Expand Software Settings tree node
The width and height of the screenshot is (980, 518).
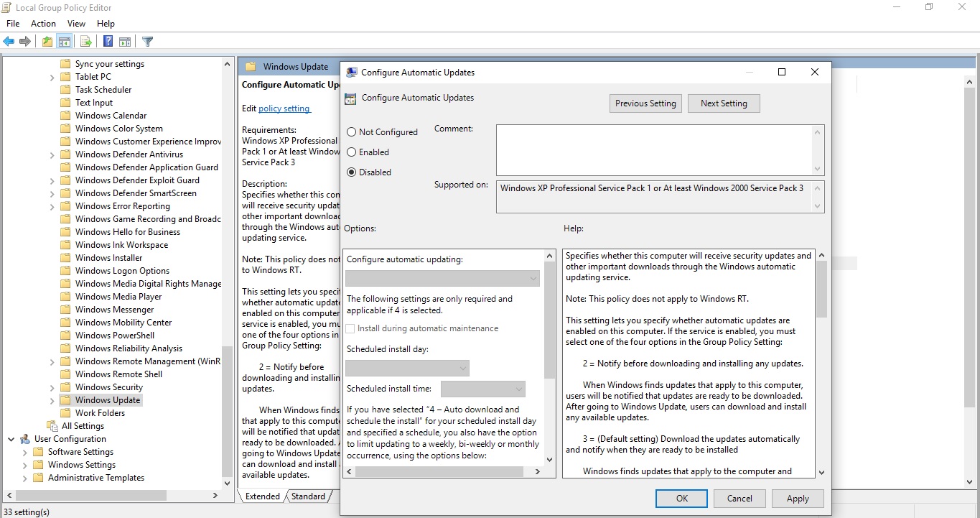pyautogui.click(x=25, y=452)
